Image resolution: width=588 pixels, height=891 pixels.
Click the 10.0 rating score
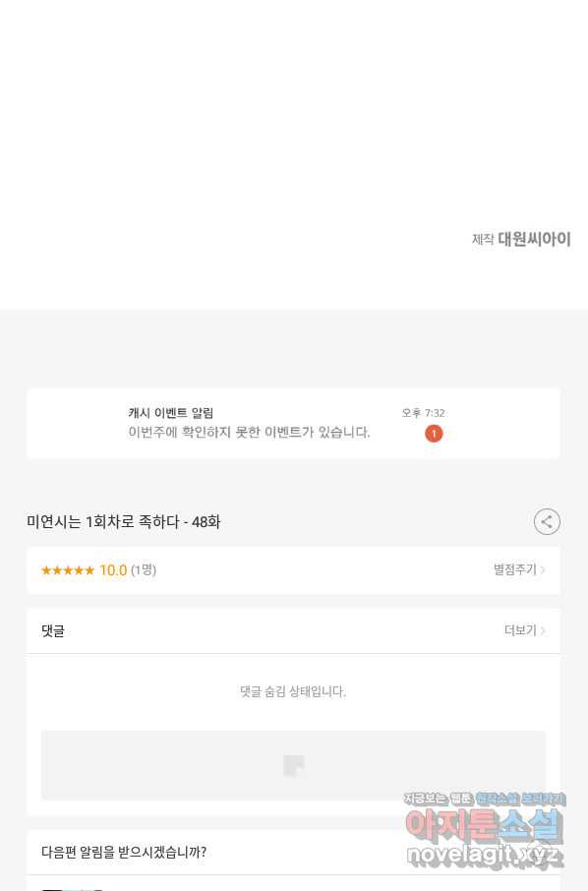point(113,570)
